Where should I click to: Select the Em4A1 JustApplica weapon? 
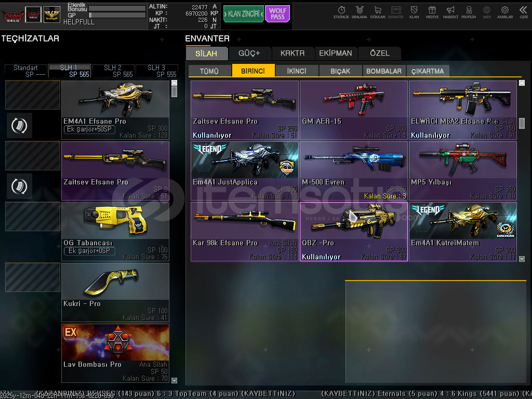click(244, 170)
